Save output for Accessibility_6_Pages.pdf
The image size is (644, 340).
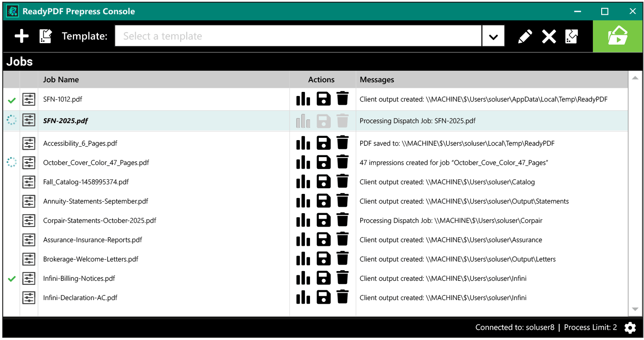click(324, 143)
